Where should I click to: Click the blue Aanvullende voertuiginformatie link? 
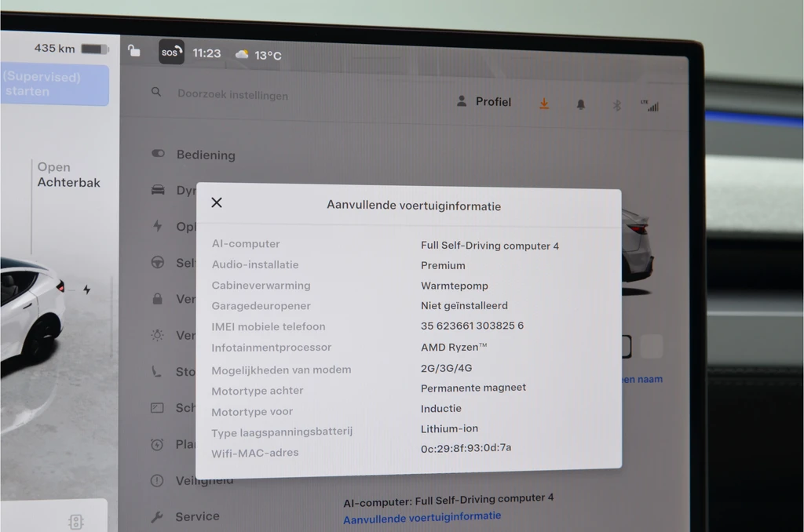[422, 518]
